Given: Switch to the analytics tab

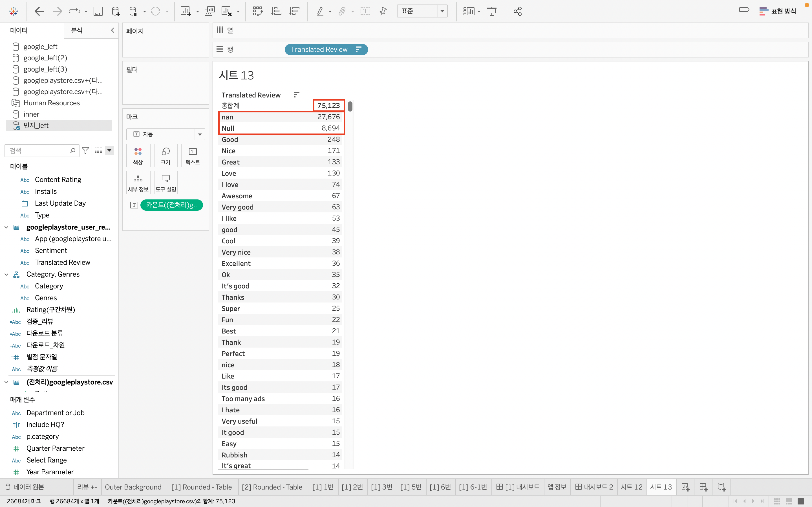Looking at the screenshot, I should [x=77, y=30].
